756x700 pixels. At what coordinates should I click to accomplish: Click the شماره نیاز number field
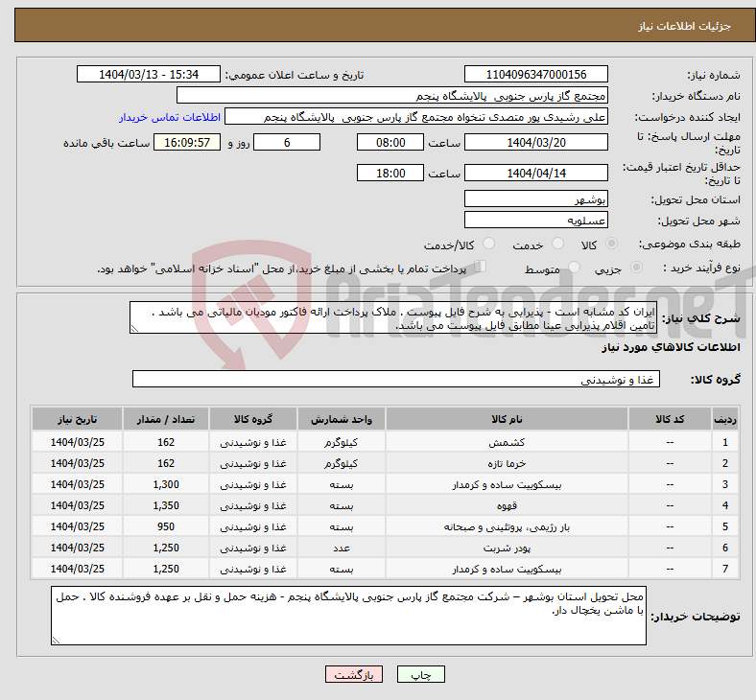click(535, 74)
